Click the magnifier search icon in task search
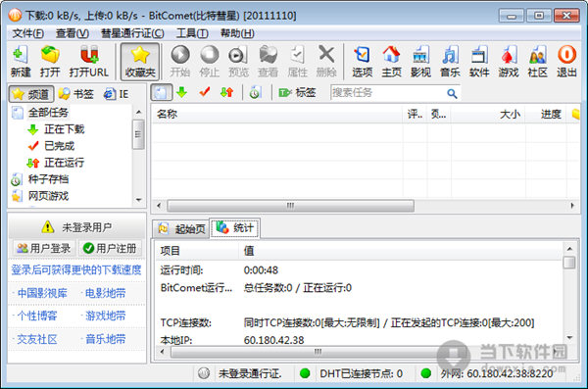This screenshot has width=588, height=389. point(452,93)
